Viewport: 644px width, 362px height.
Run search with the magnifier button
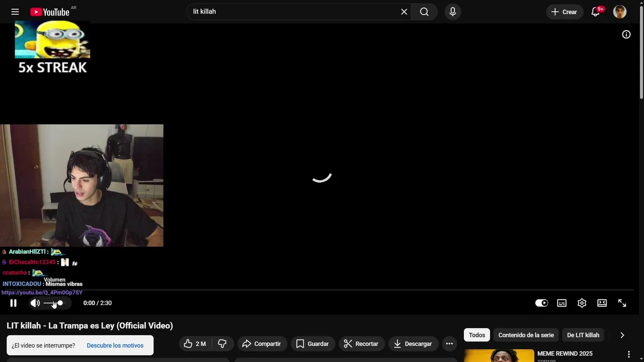pos(424,12)
